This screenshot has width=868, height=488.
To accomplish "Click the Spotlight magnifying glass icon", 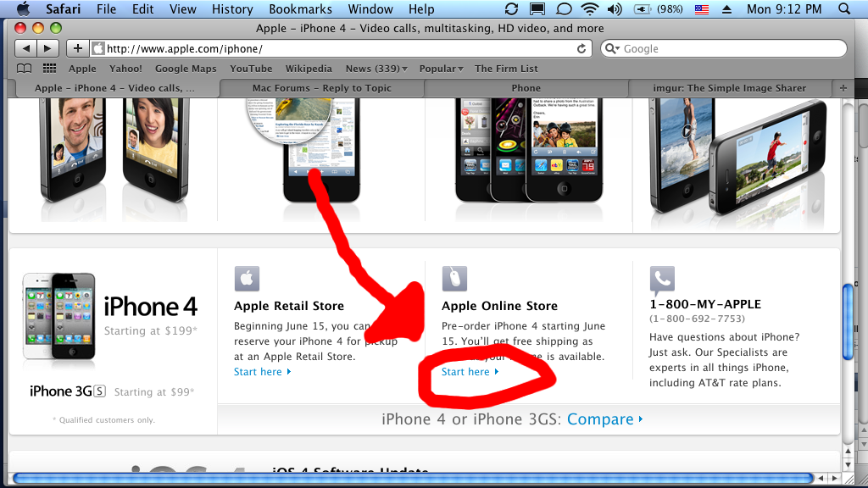I will [844, 8].
